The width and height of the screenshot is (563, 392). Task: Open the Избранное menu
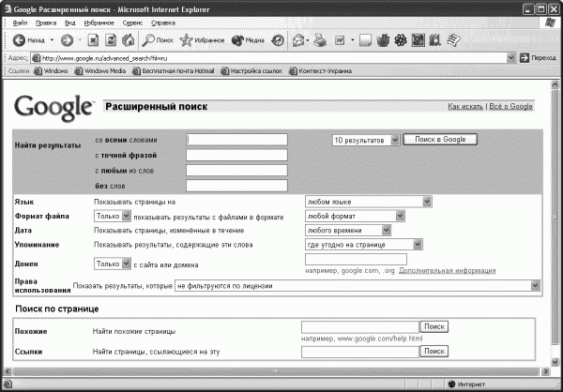(99, 23)
